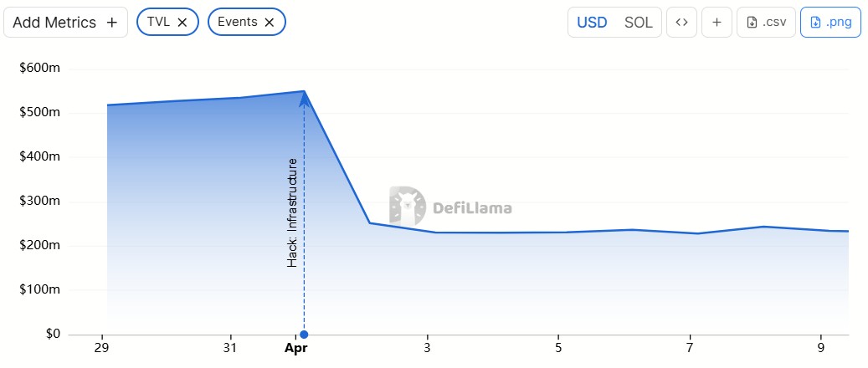Switch denomination to USD
Viewport: 868px width, 368px height.
[x=593, y=23]
